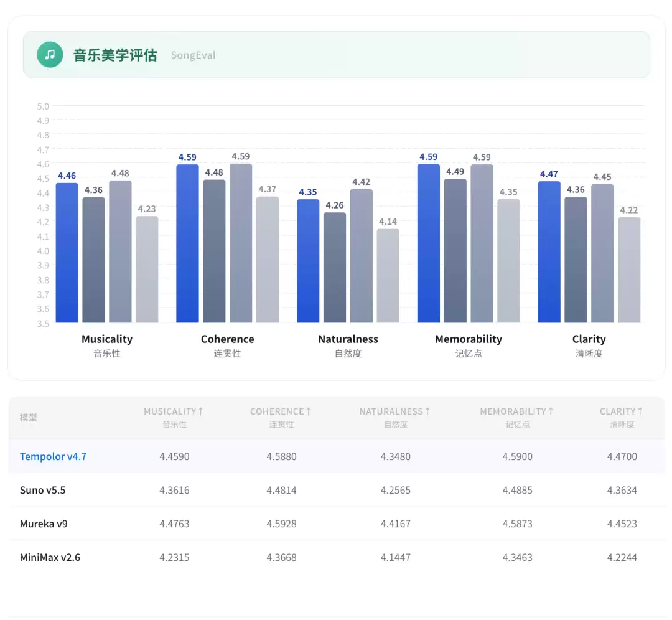This screenshot has width=672, height=620.
Task: Click the 4.36 Musicality bar
Action: coord(94,260)
